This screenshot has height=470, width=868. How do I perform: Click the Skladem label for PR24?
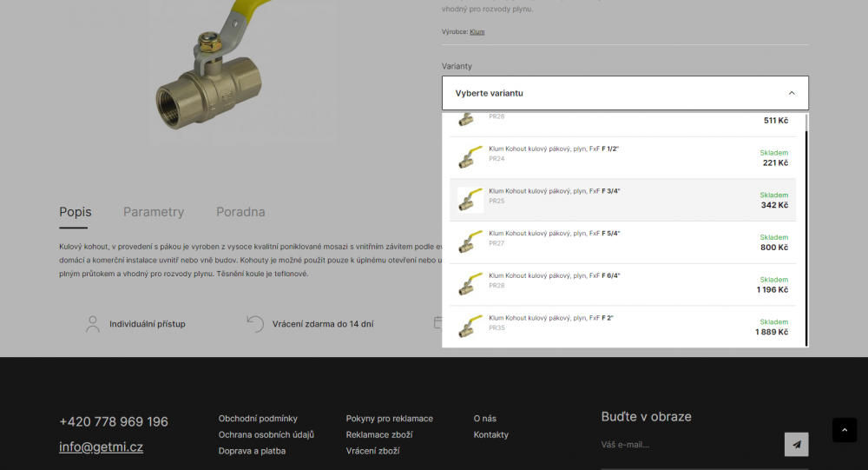(x=774, y=152)
